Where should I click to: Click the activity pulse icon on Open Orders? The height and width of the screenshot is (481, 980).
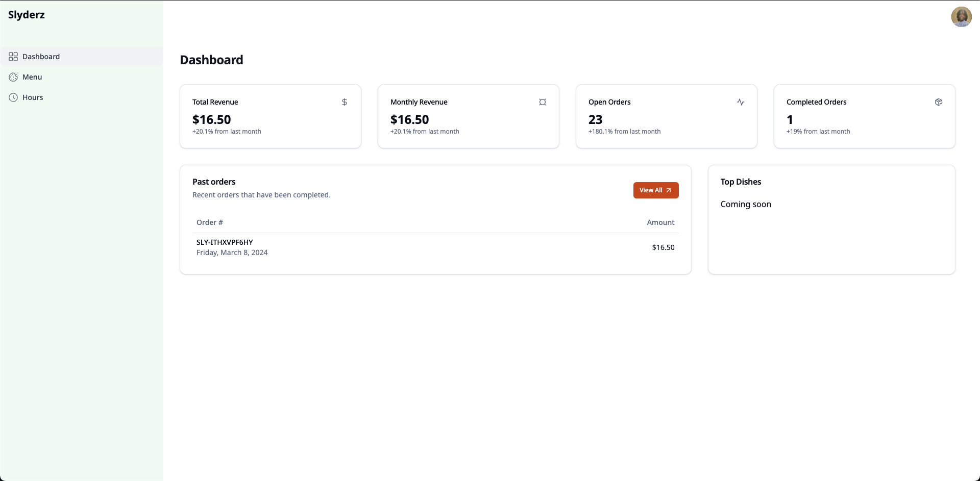[741, 102]
